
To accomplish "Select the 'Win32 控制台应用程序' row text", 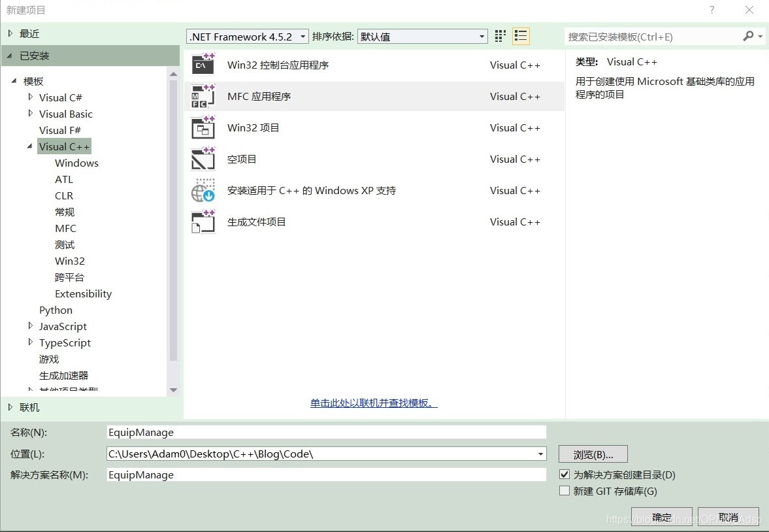I will tap(278, 65).
